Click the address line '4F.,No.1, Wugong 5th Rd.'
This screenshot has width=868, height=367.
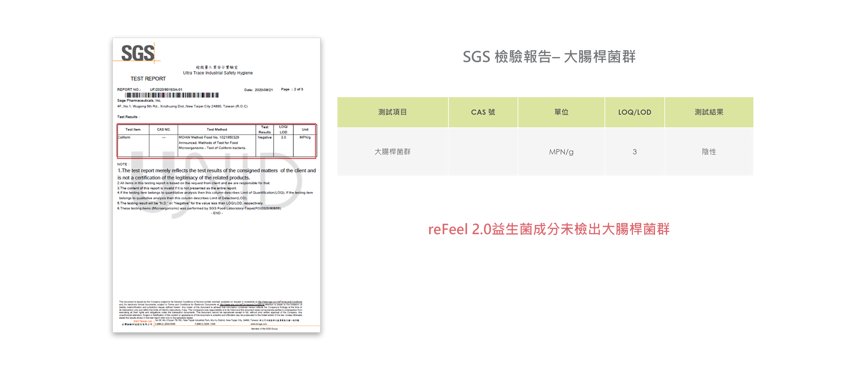[182, 106]
